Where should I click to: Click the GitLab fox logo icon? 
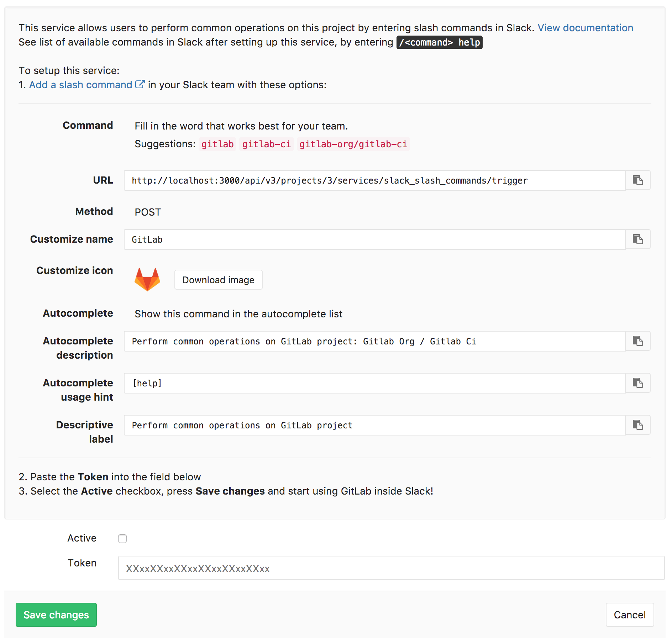coord(147,280)
